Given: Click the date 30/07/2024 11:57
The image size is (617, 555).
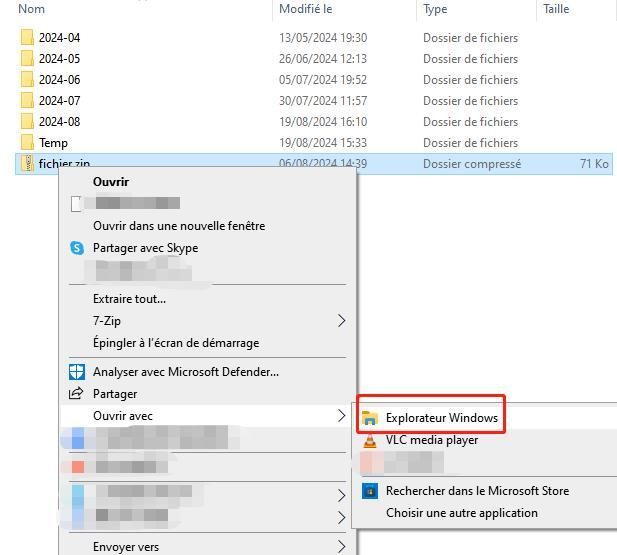Looking at the screenshot, I should 323,101.
